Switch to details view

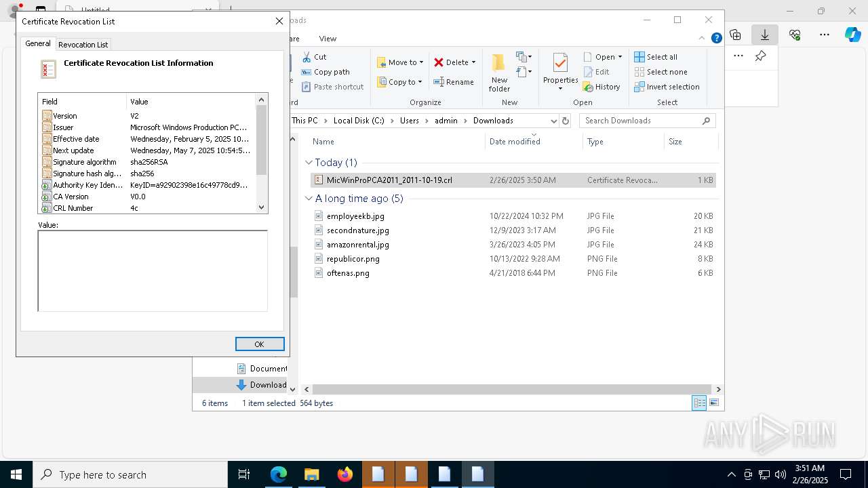[699, 403]
